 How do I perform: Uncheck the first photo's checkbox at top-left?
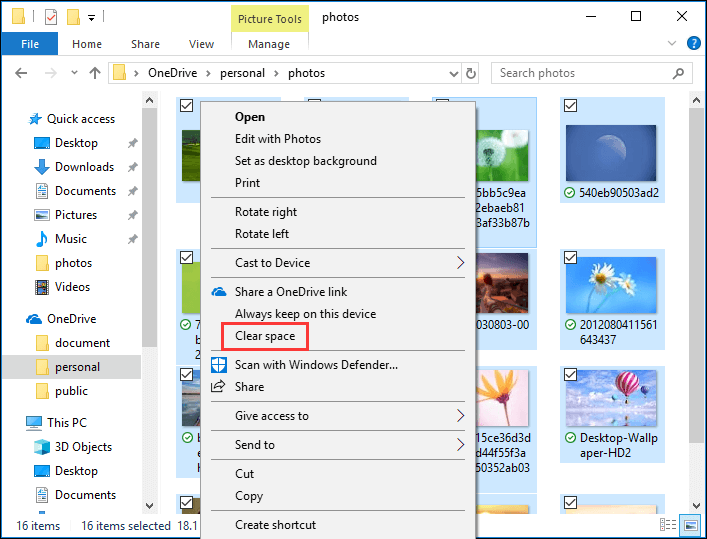[x=186, y=106]
